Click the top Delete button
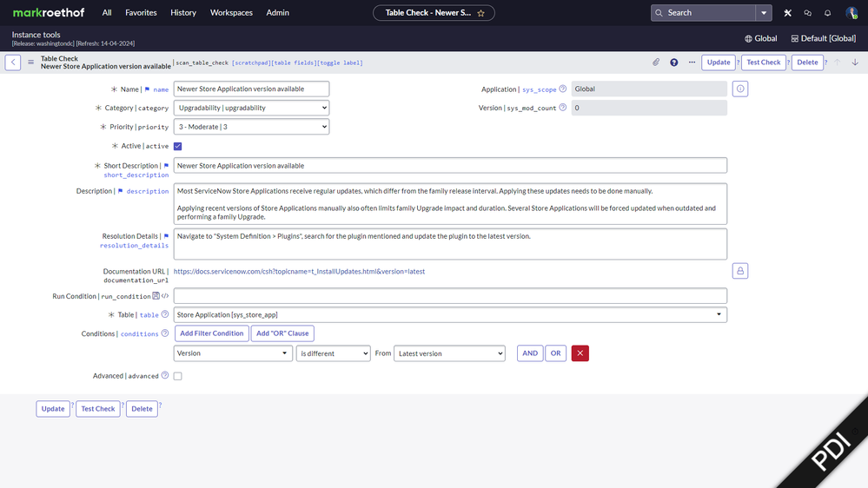Viewport: 868px width, 488px height. (x=807, y=63)
